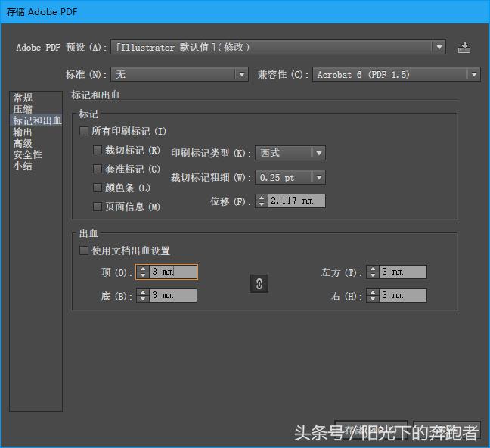This screenshot has width=490, height=448.
Task: Open the 裁切标记粗细 0.25 pt dropdown
Action: click(x=290, y=177)
